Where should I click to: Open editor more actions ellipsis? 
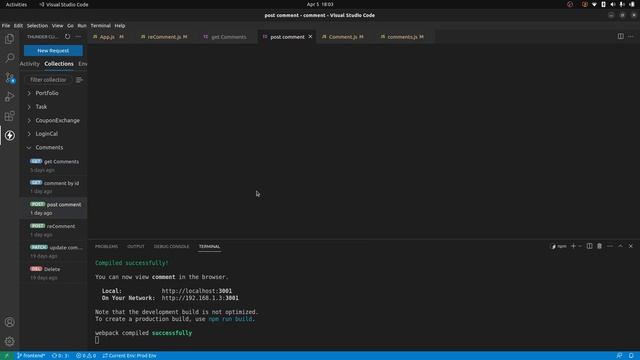pyautogui.click(x=631, y=36)
